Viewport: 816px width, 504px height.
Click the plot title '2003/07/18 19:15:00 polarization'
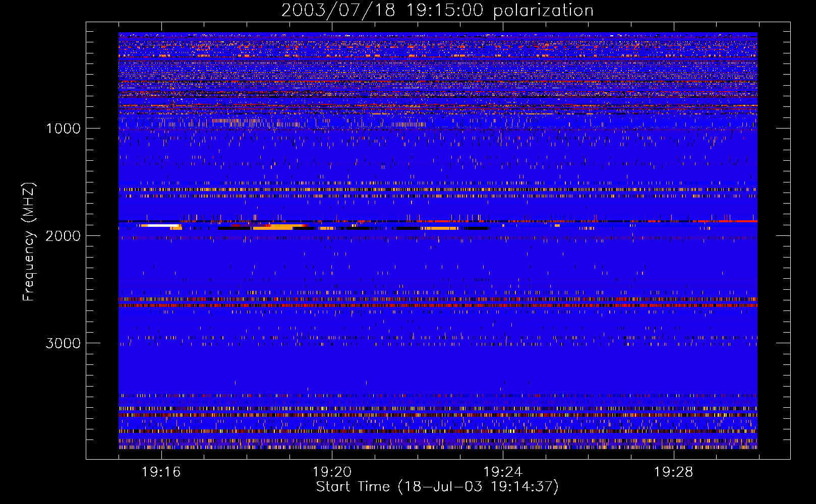(x=437, y=11)
